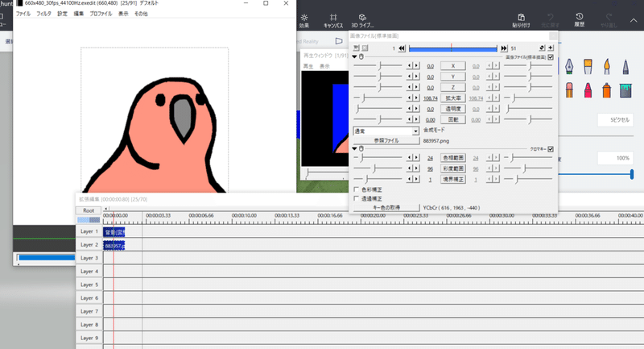
Task: Click the 拡大率 parameter button
Action: coord(453,98)
